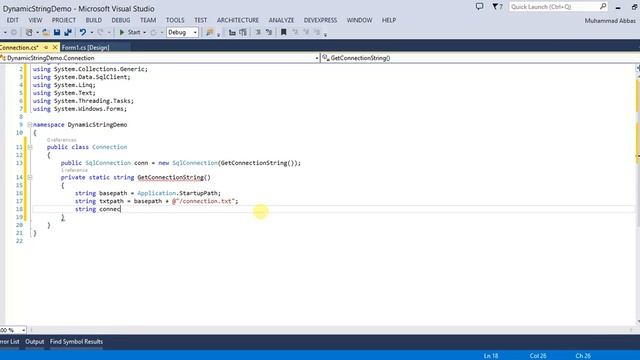This screenshot has width=640, height=360.
Task: Click the underlined GetConnectionString method name
Action: 171,177
